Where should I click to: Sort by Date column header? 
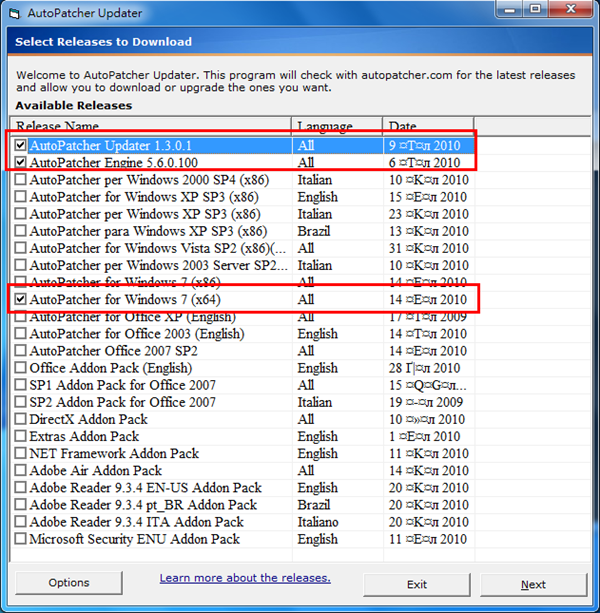(428, 125)
